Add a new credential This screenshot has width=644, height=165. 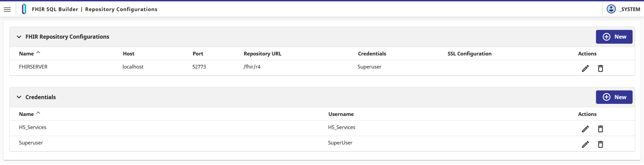[614, 97]
